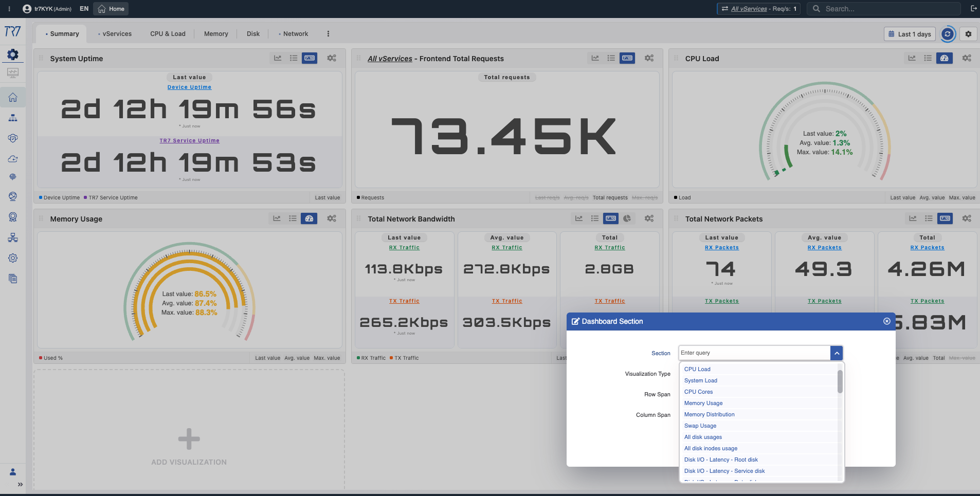This screenshot has width=980, height=496.
Task: Toggle TR7 Service Uptime legend item
Action: pos(111,197)
